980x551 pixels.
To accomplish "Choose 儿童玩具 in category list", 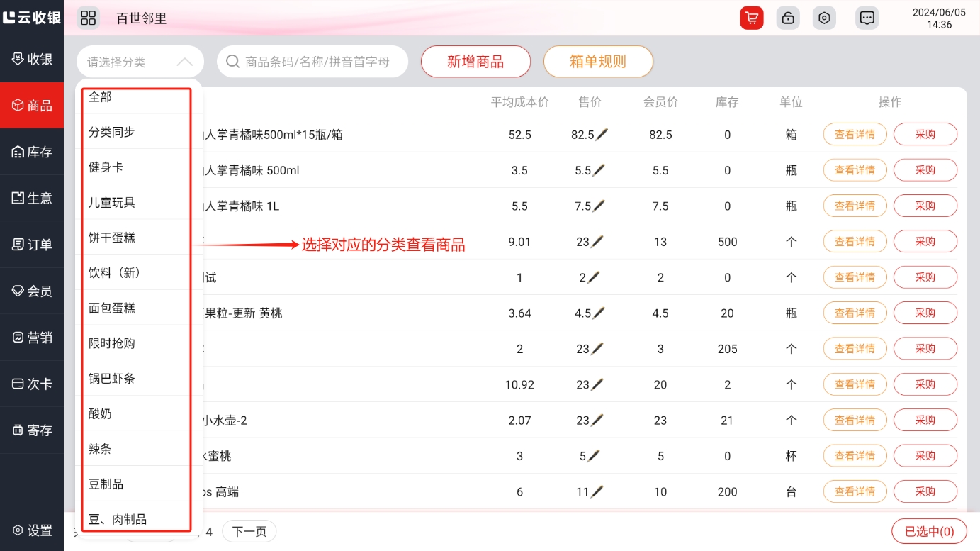I will (x=112, y=202).
